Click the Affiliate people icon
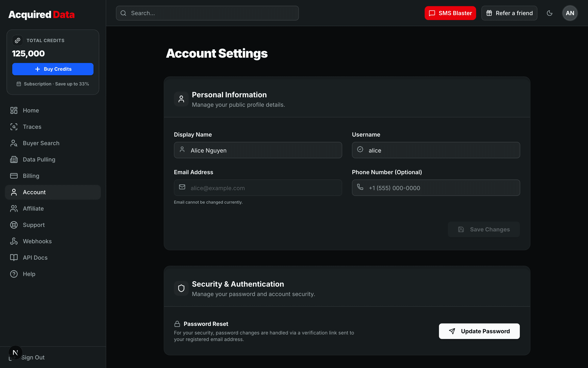 [x=14, y=209]
